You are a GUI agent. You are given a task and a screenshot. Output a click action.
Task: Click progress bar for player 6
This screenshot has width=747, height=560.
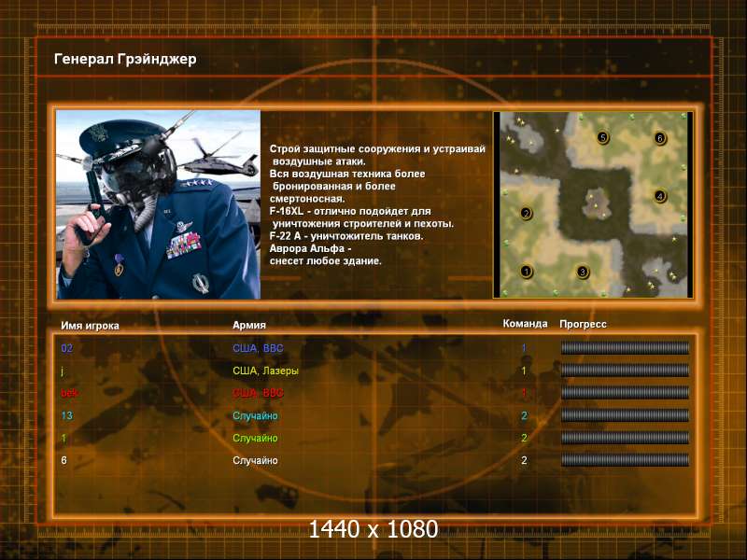tap(625, 460)
